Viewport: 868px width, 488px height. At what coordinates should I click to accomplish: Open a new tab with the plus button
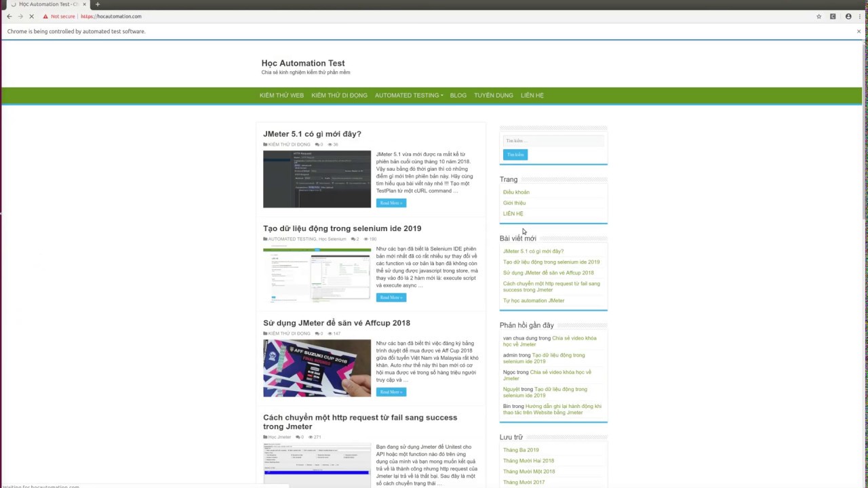pyautogui.click(x=97, y=4)
